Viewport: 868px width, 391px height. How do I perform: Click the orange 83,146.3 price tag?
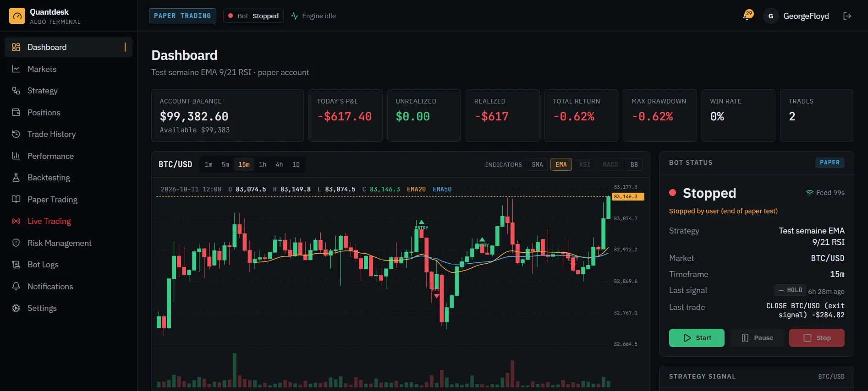click(628, 196)
